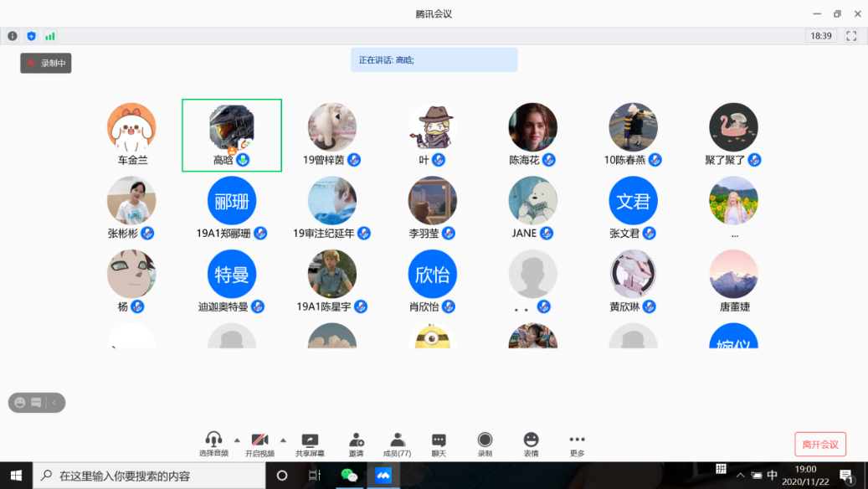Open the 聊天 chat panel
This screenshot has width=868, height=489.
click(x=439, y=444)
